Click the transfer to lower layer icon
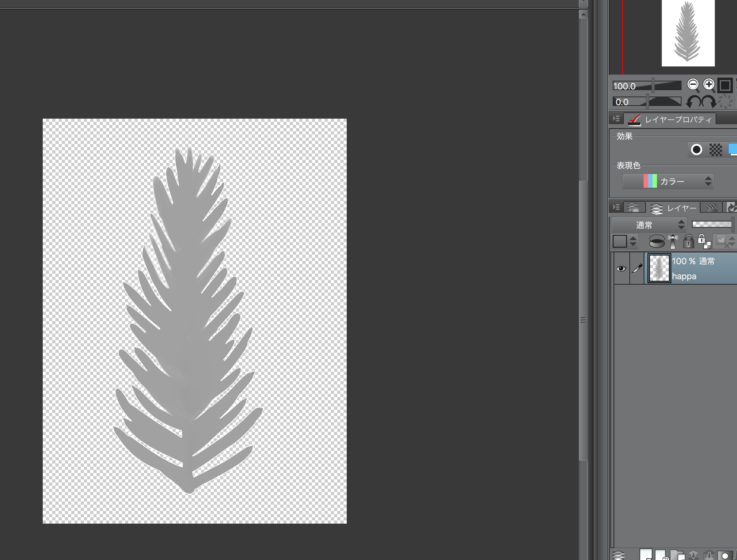Image resolution: width=737 pixels, height=560 pixels. tap(693, 555)
